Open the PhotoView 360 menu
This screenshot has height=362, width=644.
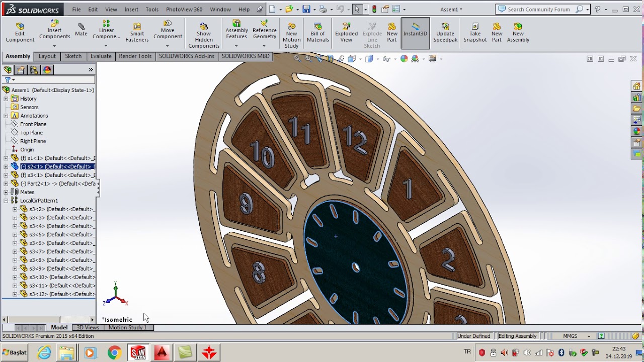184,9
